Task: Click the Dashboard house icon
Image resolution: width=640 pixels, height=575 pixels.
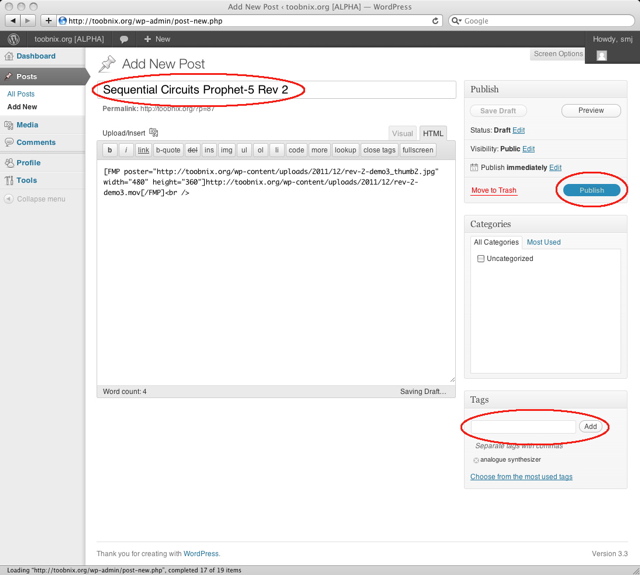Action: [9, 56]
